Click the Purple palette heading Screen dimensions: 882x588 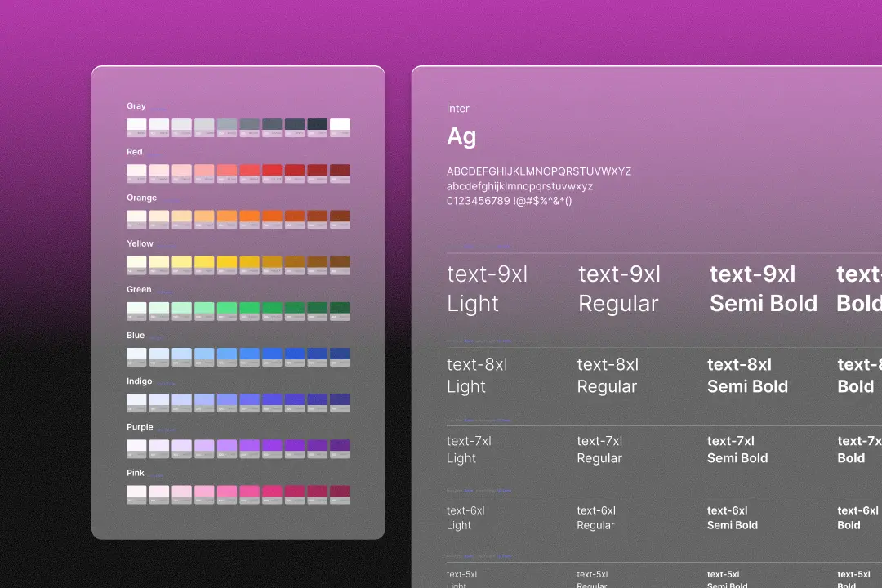pos(140,427)
